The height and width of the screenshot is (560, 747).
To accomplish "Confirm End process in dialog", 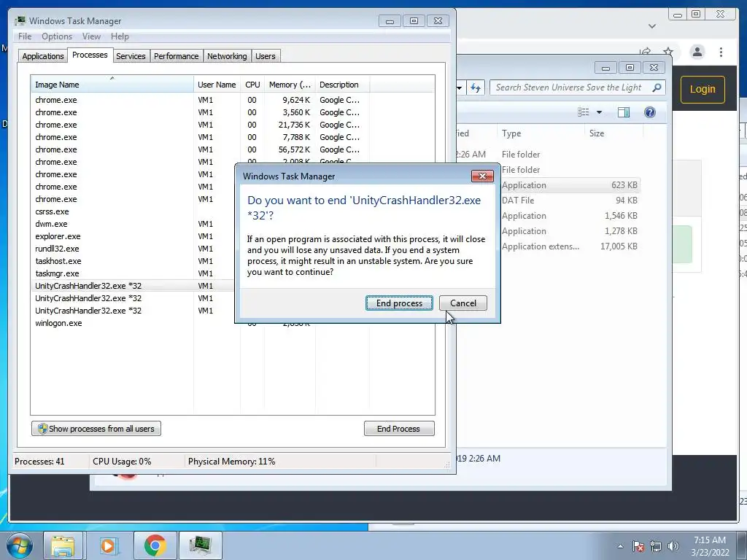I will [399, 303].
